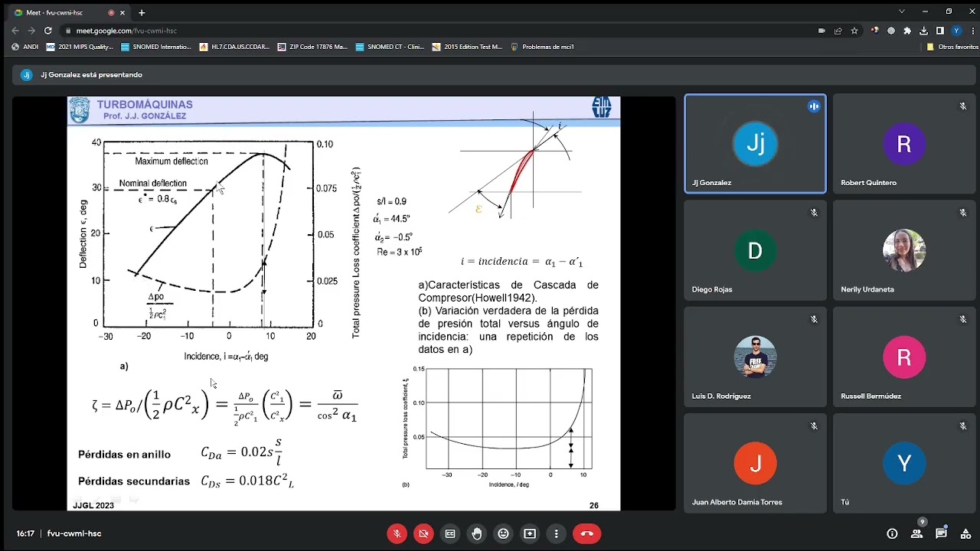Click Diego Rojas avatar tile
The height and width of the screenshot is (551, 980).
click(755, 250)
